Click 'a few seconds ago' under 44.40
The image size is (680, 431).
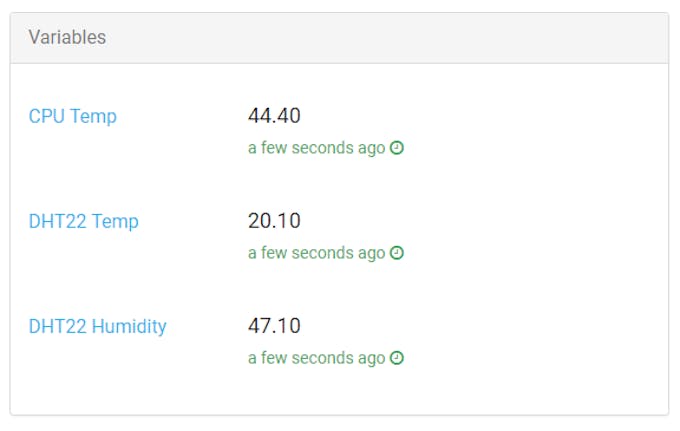pos(316,148)
